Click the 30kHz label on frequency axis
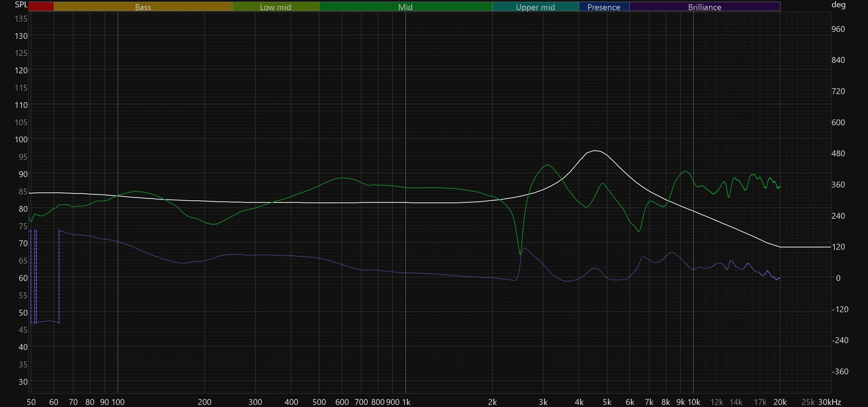This screenshot has height=407, width=868. (x=829, y=402)
